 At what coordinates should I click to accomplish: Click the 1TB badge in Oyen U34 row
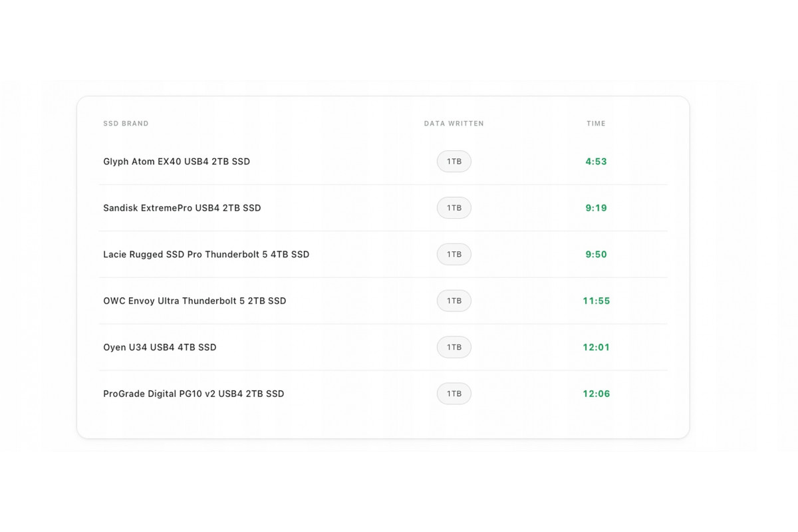coord(454,347)
